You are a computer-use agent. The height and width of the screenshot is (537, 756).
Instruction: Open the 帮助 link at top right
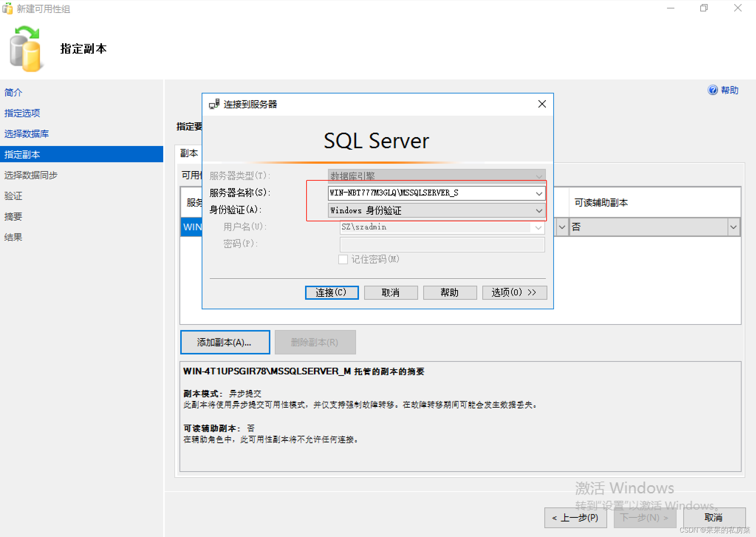(x=729, y=90)
